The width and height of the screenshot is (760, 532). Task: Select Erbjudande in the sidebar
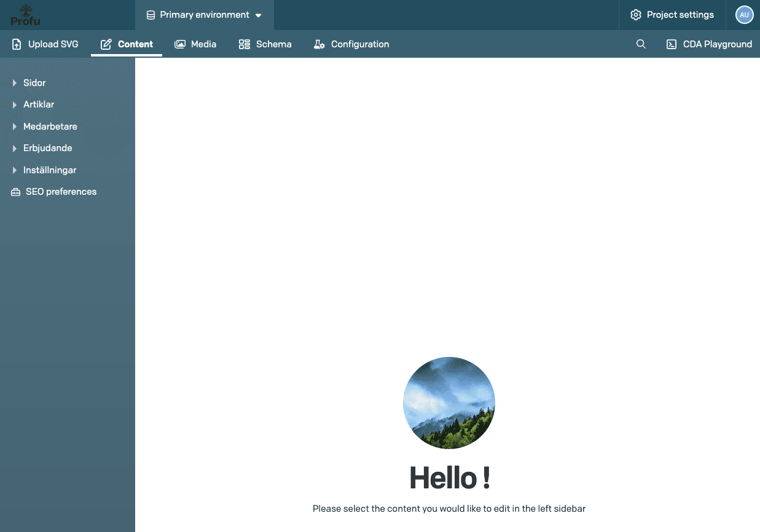click(x=47, y=148)
